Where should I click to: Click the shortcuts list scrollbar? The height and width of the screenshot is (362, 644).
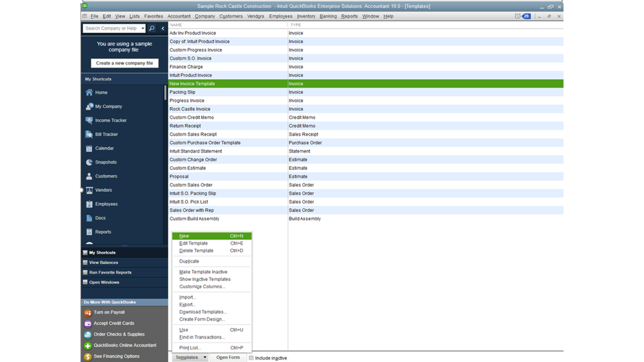pos(165,93)
